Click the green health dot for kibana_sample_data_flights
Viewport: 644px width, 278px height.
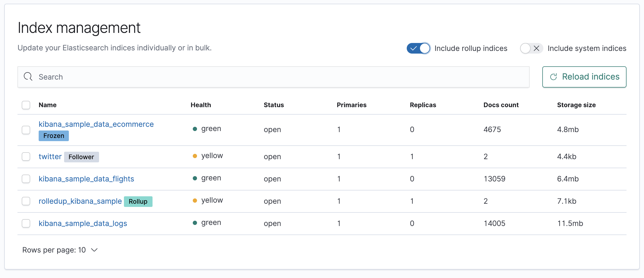pyautogui.click(x=195, y=178)
